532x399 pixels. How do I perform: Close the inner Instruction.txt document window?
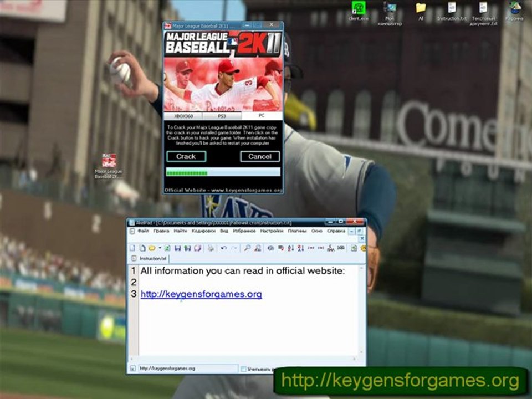(362, 238)
